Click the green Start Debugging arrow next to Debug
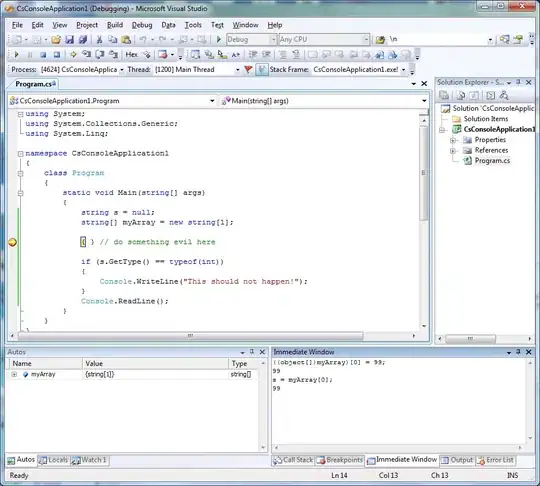540x486 pixels. coord(218,39)
